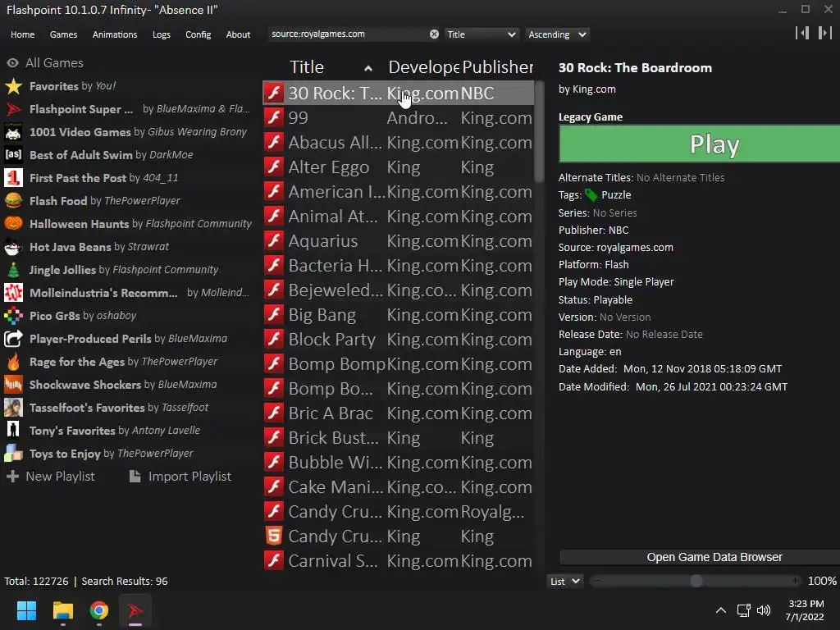Click the Tony's Favorites silhouette icon
The image size is (840, 630).
tap(13, 430)
